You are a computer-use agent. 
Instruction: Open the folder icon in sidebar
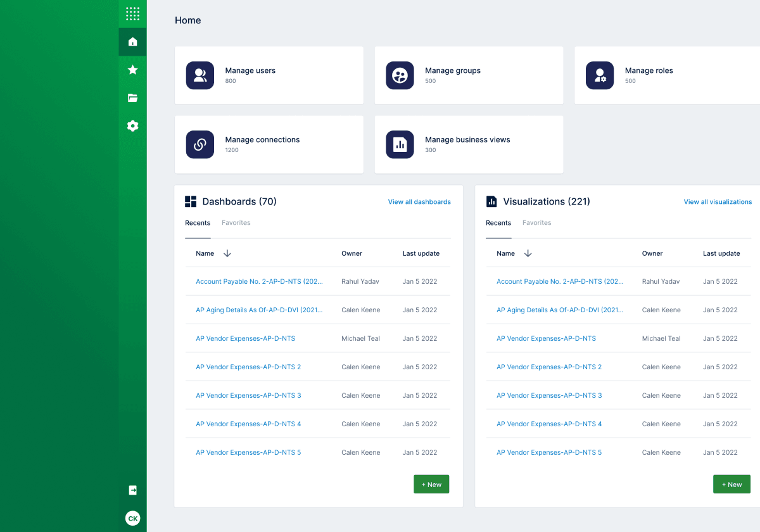132,98
